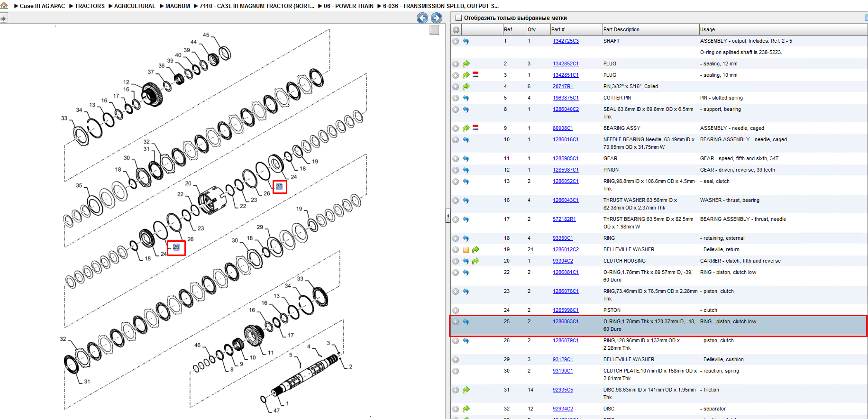Click the blue arrow icon on the SHAFT row

(466, 41)
